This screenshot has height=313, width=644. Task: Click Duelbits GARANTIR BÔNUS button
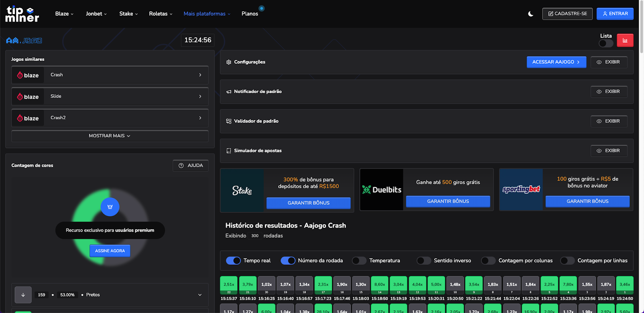coord(448,201)
